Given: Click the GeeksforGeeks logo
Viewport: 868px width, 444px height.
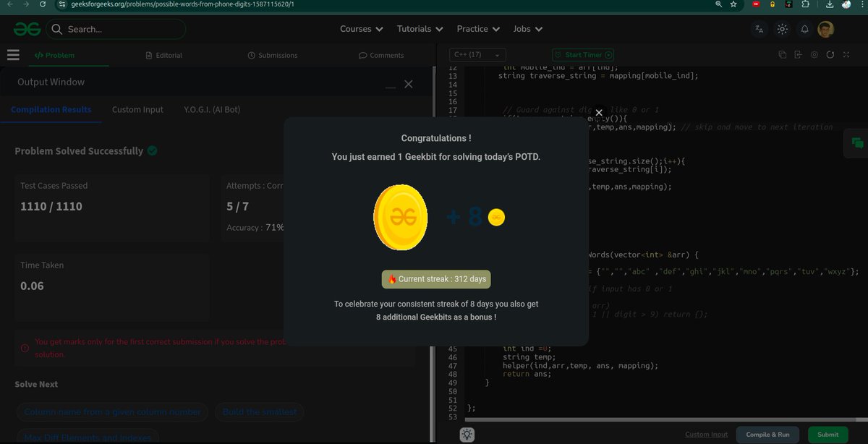Looking at the screenshot, I should click(26, 29).
